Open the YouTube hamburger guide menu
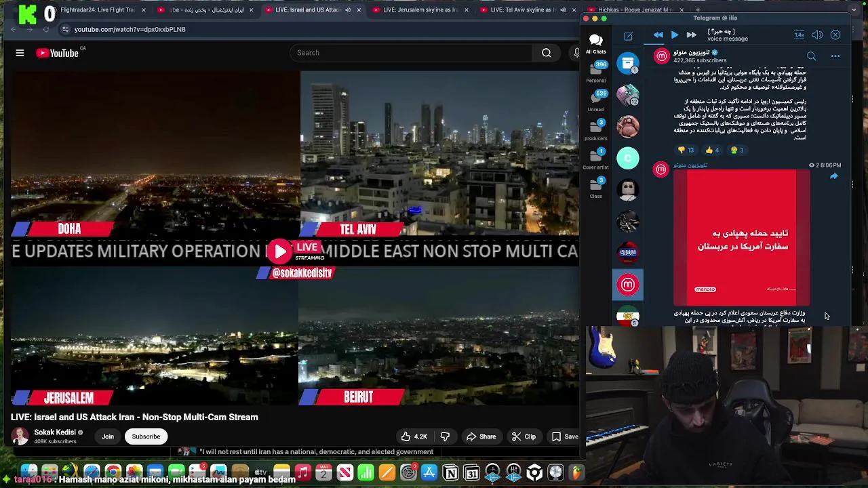This screenshot has height=488, width=868. [x=20, y=53]
